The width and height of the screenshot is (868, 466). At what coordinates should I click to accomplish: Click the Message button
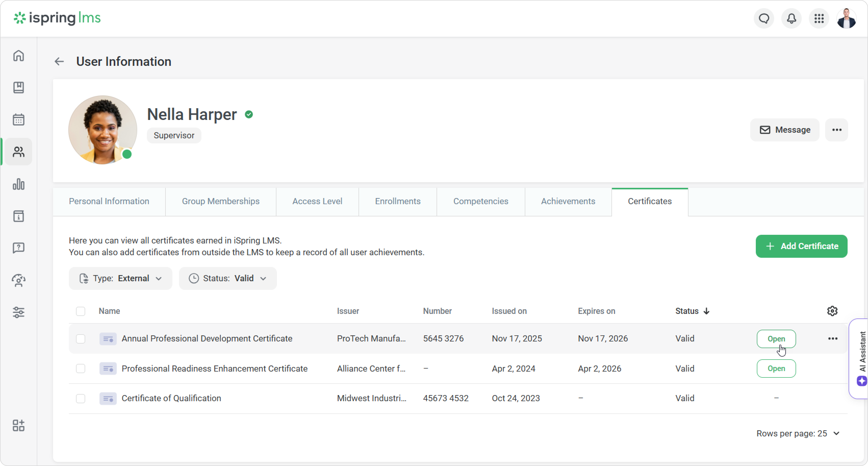point(784,130)
